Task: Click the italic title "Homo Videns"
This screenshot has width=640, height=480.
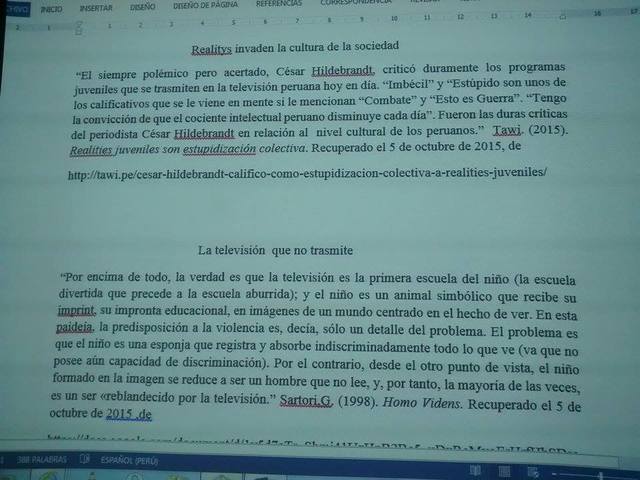Action: tap(421, 403)
